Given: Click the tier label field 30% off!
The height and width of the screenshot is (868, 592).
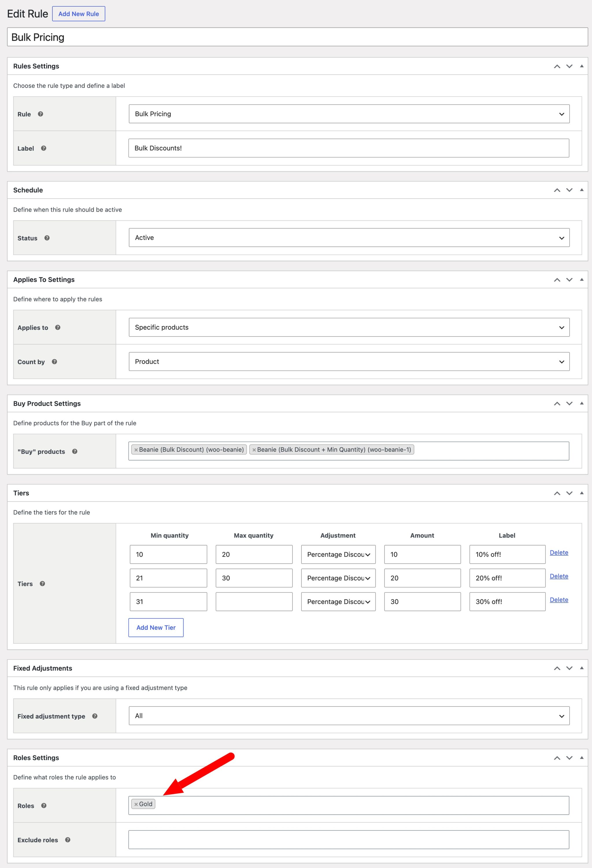Looking at the screenshot, I should (507, 601).
